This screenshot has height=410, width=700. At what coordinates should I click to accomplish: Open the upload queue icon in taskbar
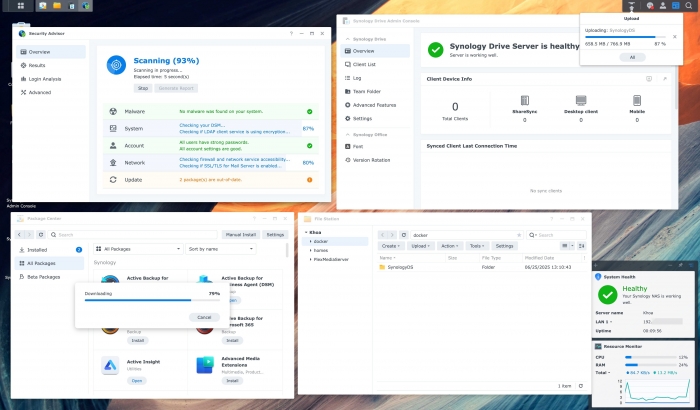coord(631,6)
